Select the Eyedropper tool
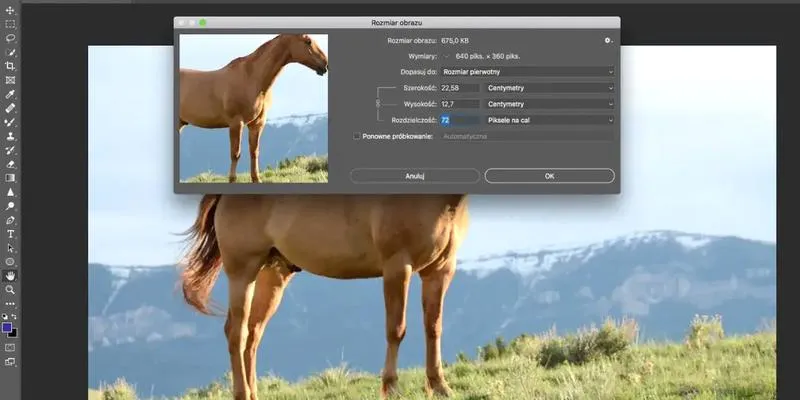The width and height of the screenshot is (800, 400). click(10, 94)
